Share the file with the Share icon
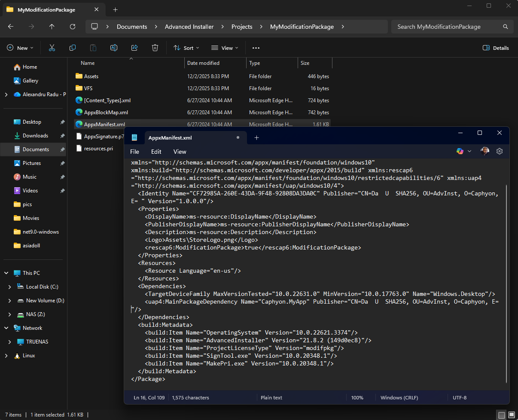The width and height of the screenshot is (518, 420). [134, 48]
